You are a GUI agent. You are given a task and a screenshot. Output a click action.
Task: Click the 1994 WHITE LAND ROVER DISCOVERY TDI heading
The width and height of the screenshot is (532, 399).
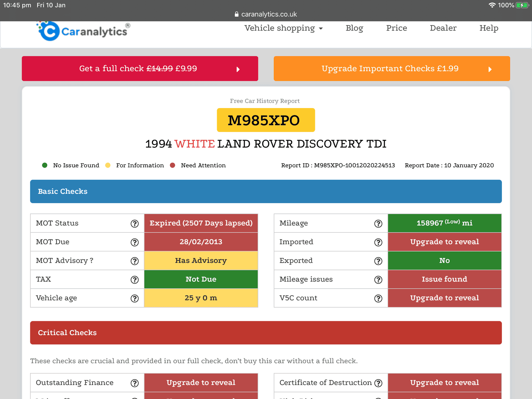[266, 144]
